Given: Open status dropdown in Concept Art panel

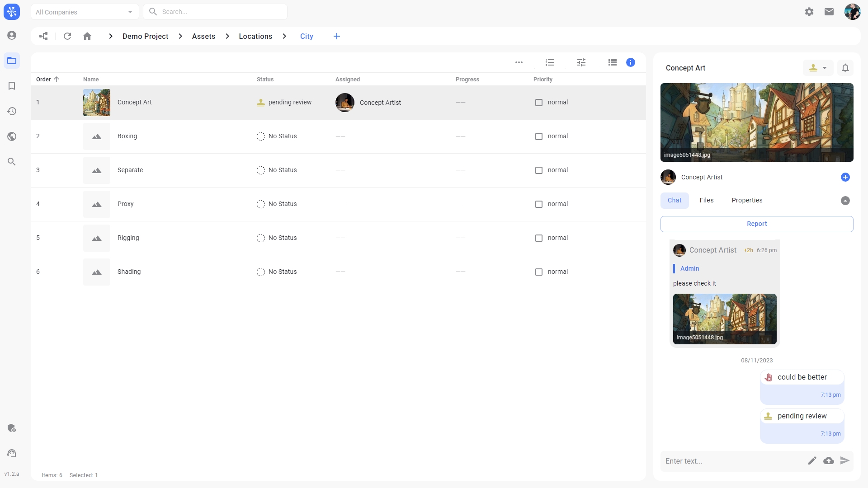Looking at the screenshot, I should coord(818,68).
